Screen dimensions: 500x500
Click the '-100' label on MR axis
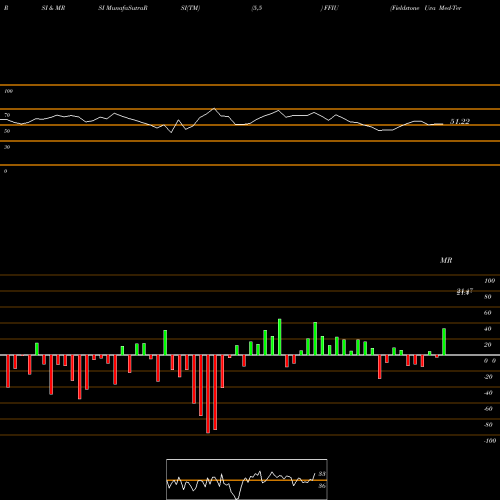coord(490,441)
